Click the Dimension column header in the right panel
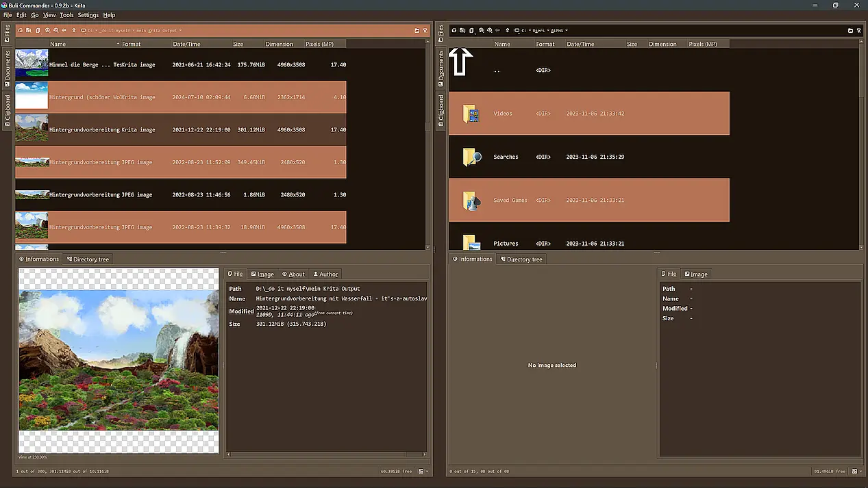868x488 pixels. 662,44
